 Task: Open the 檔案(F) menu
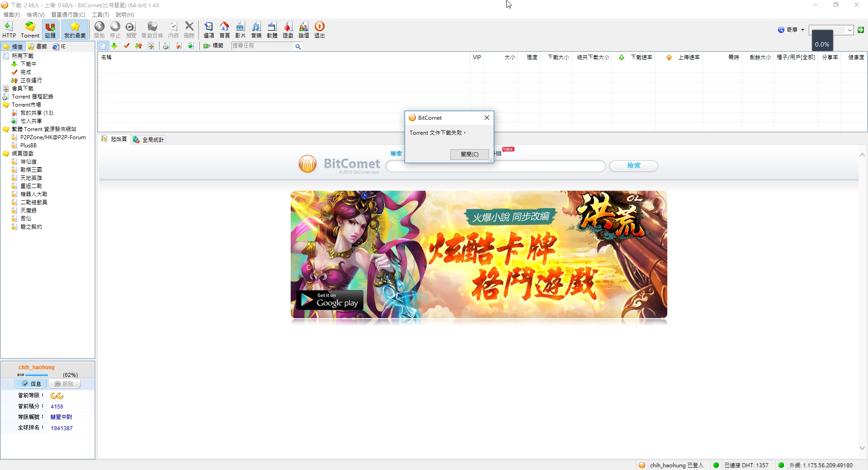coord(12,15)
